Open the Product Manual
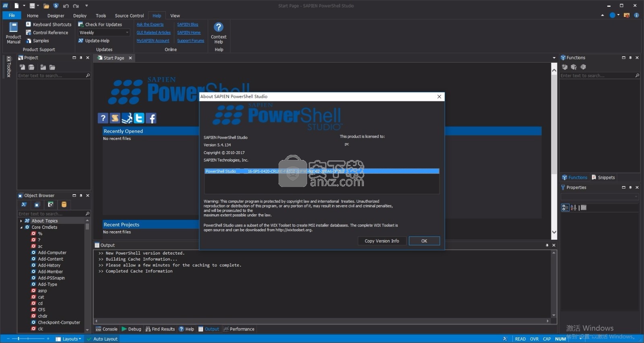The height and width of the screenshot is (343, 644). point(13,33)
